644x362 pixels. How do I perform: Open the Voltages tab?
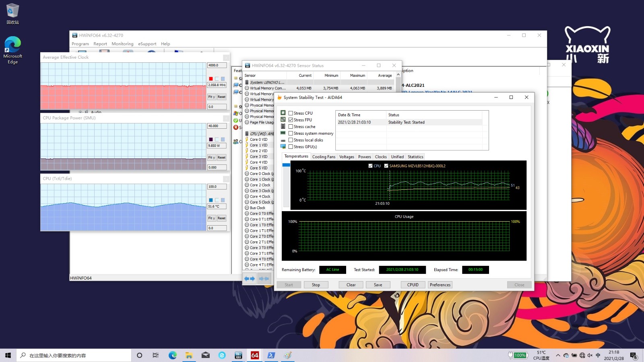(347, 157)
